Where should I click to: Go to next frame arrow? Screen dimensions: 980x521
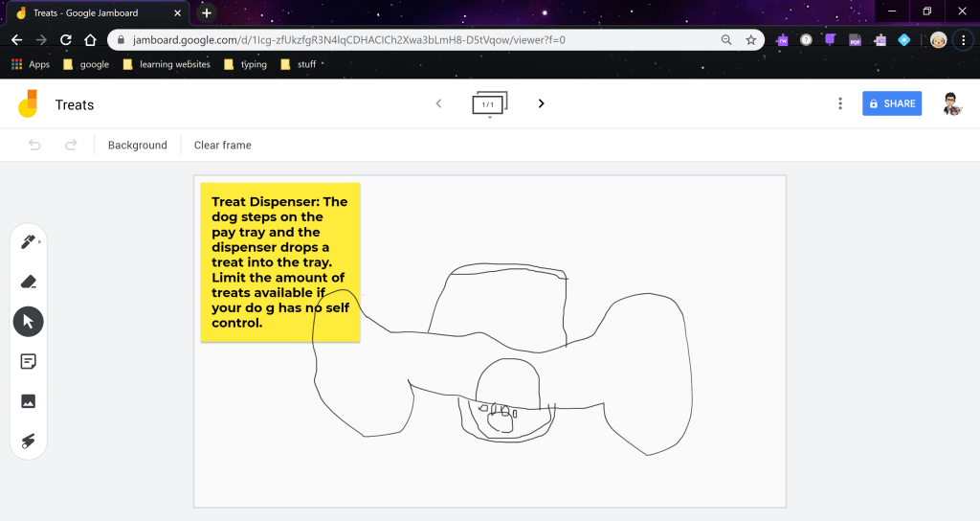[541, 103]
